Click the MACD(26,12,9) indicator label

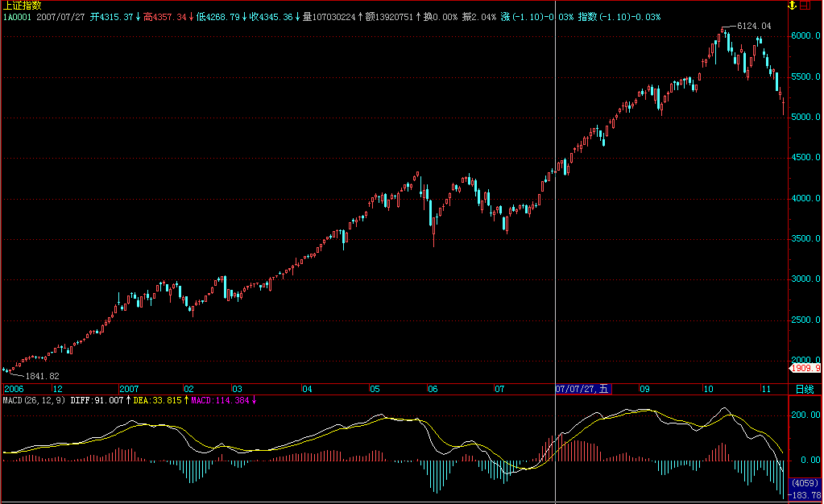(34, 399)
